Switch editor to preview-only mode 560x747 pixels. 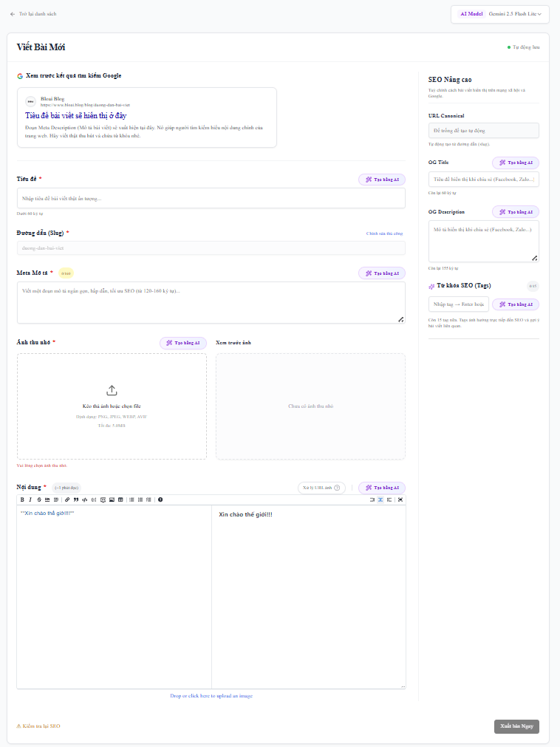tap(389, 499)
